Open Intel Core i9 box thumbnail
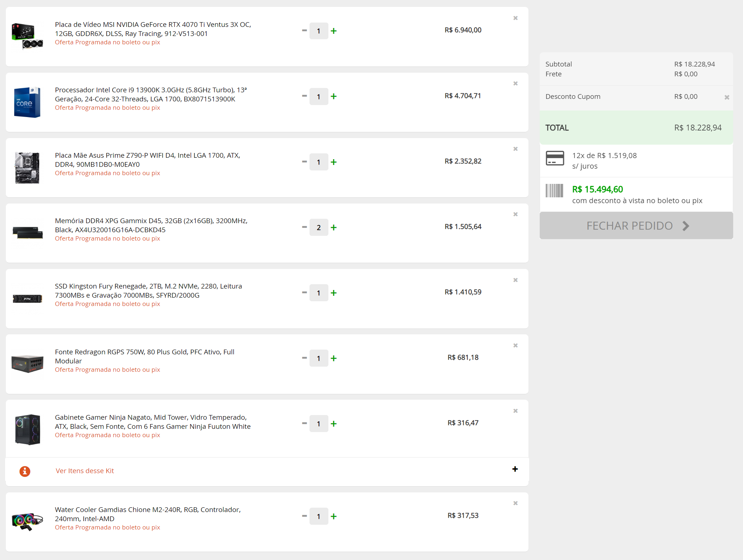 pyautogui.click(x=27, y=102)
